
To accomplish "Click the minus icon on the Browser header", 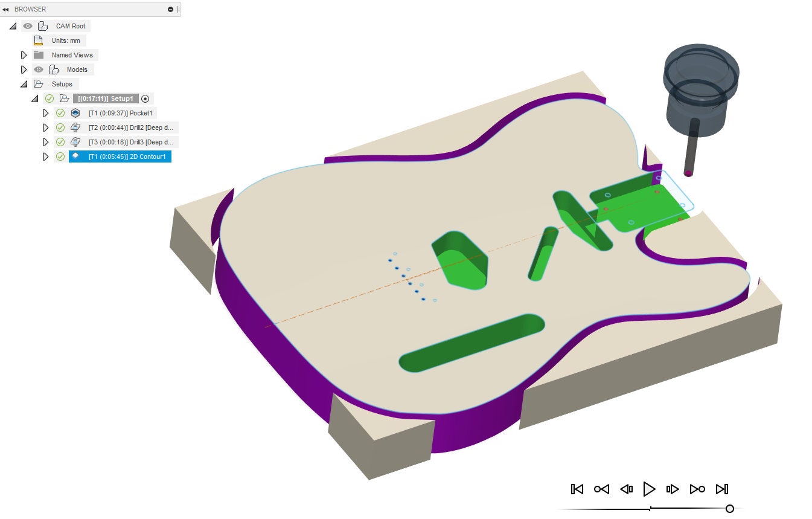I will pos(170,9).
